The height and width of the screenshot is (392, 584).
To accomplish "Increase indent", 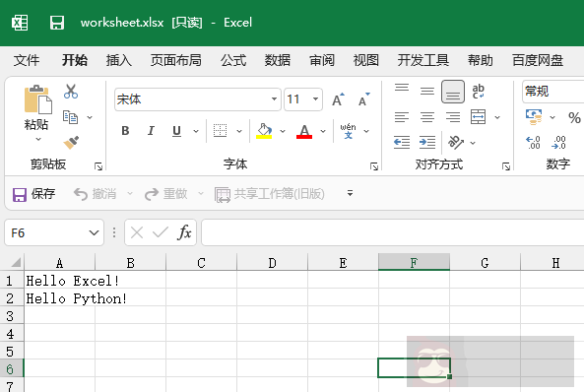I will tap(427, 143).
